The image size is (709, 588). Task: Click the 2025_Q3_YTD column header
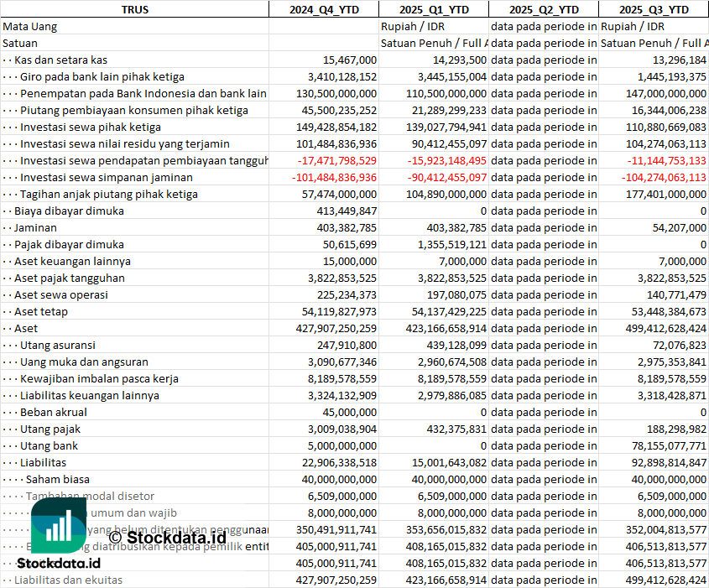coord(654,9)
